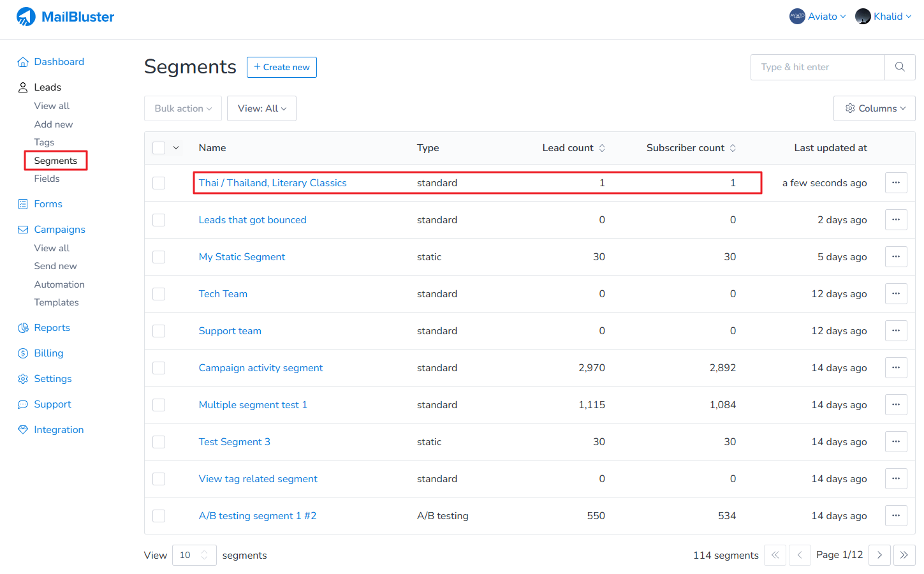
Task: Open the View: All dropdown
Action: (261, 108)
